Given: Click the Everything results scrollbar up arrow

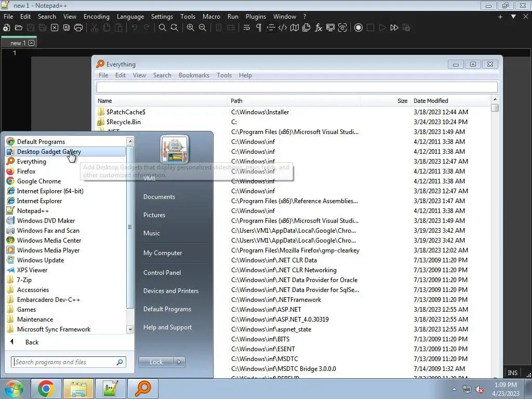Looking at the screenshot, I should (x=495, y=99).
